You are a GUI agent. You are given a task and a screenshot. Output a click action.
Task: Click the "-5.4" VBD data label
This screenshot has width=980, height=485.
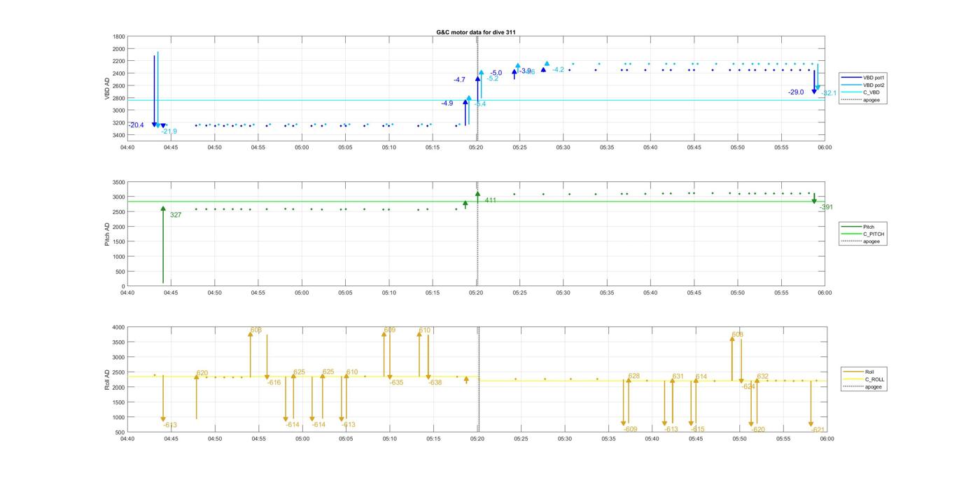pyautogui.click(x=479, y=104)
